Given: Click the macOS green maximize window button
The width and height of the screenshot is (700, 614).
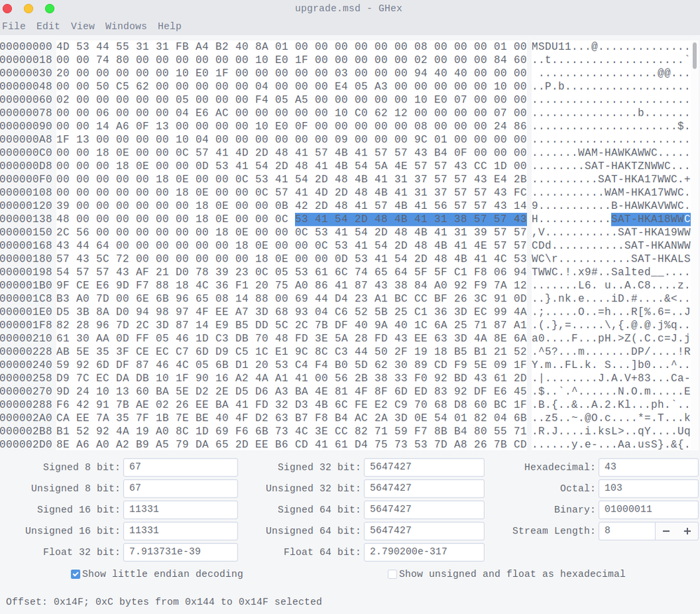Looking at the screenshot, I should (50, 8).
